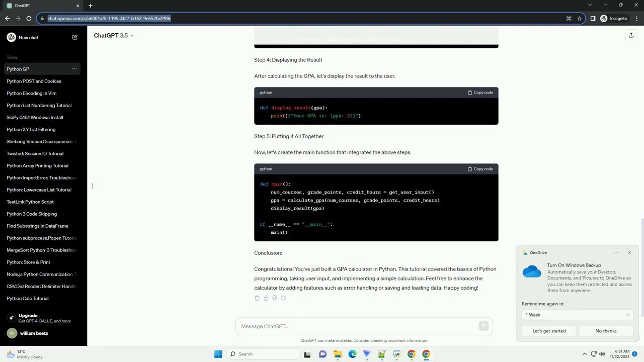Image resolution: width=644 pixels, height=362 pixels.
Task: Toggle the browser side panel icon
Action: [x=593, y=19]
